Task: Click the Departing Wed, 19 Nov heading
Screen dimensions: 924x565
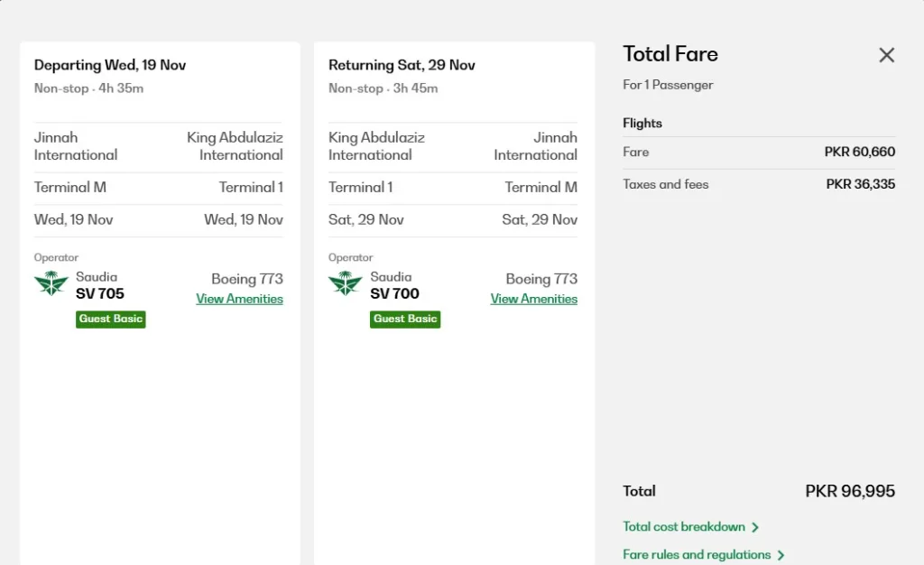Action: coord(110,65)
